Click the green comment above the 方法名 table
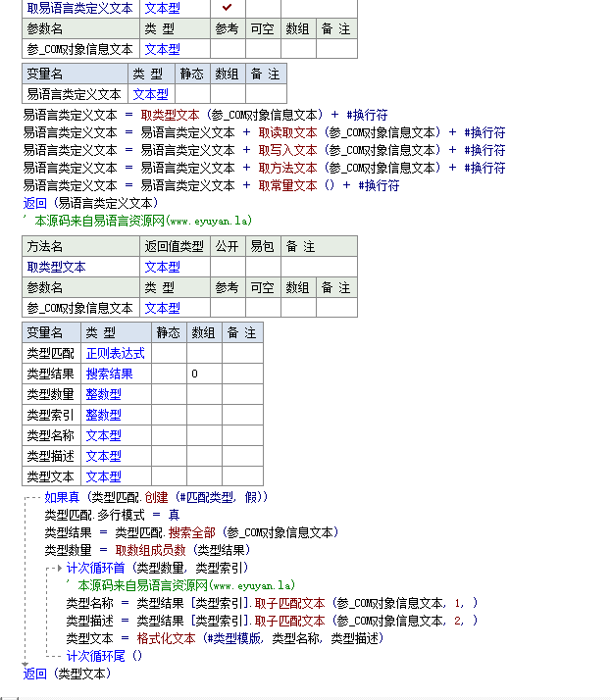The width and height of the screenshot is (611, 700). [137, 221]
